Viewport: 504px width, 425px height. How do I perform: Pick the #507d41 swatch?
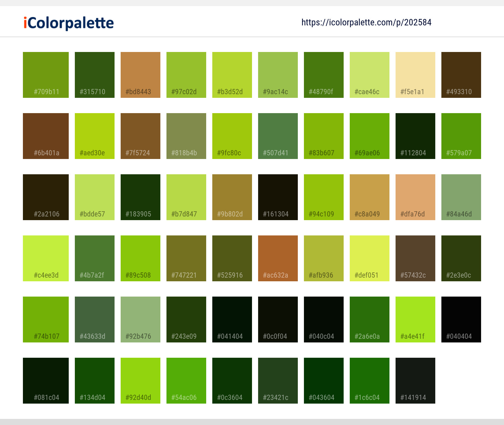point(278,136)
